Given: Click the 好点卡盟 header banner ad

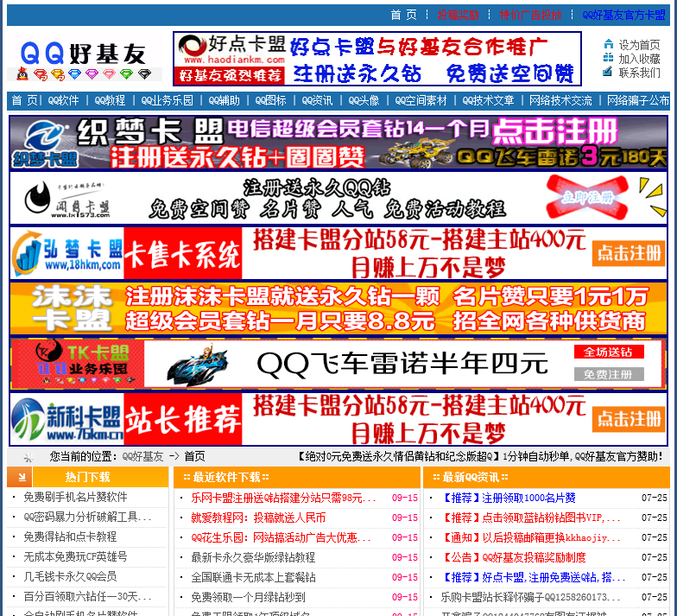Looking at the screenshot, I should pyautogui.click(x=377, y=59).
